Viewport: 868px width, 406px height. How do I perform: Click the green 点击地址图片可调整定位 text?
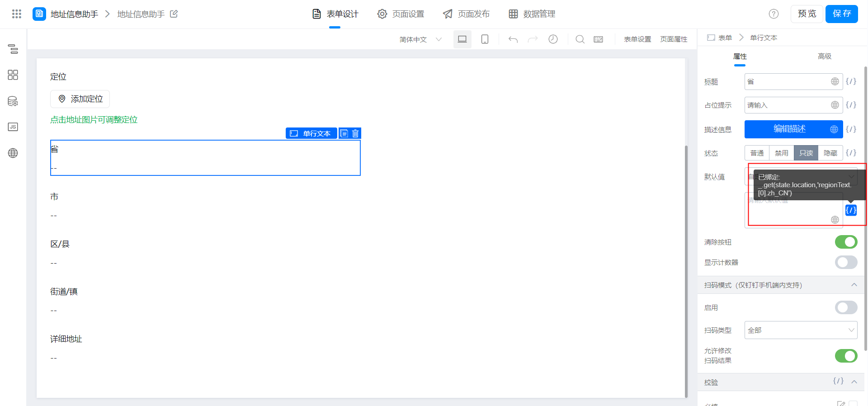pyautogui.click(x=94, y=120)
